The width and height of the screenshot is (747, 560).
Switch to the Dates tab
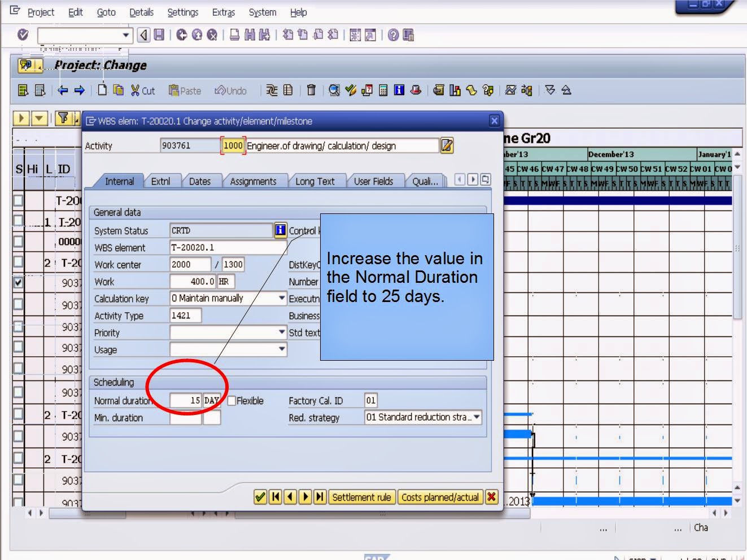click(x=201, y=181)
